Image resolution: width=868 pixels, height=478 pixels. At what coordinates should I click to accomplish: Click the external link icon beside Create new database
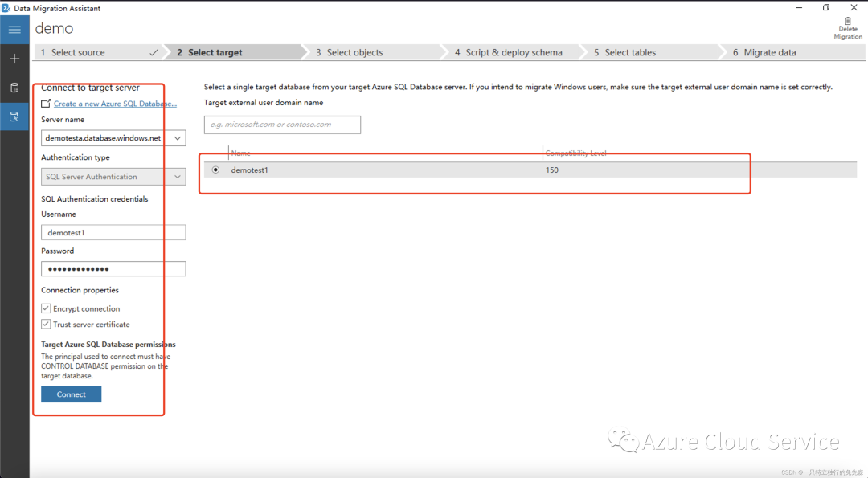[x=46, y=104]
